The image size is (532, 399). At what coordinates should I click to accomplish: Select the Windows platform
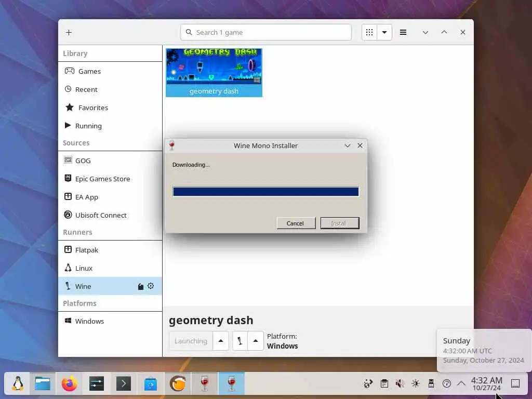click(110, 321)
